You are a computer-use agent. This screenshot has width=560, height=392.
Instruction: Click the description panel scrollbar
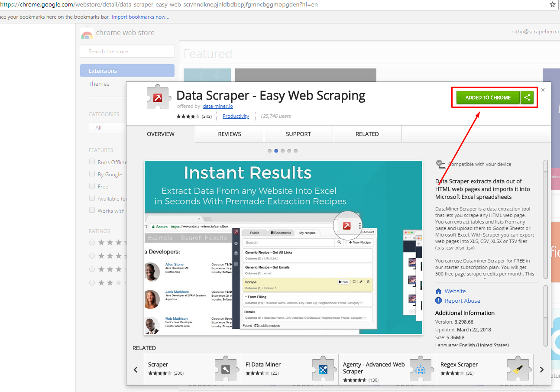tap(546, 220)
